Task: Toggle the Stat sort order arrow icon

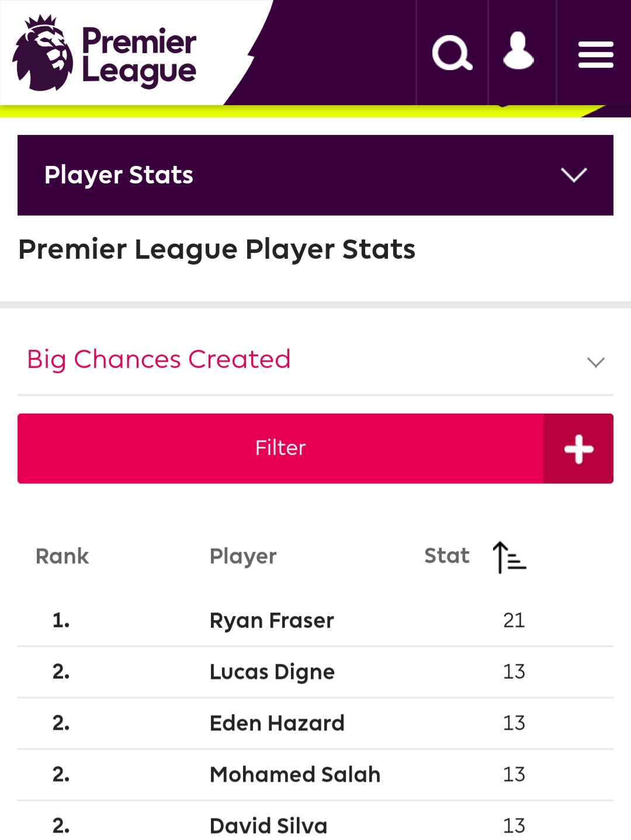Action: tap(509, 557)
